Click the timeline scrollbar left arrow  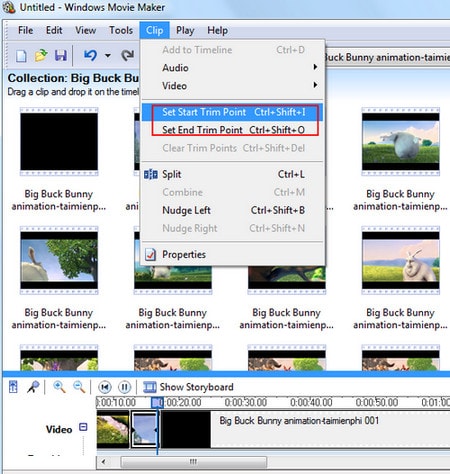104,462
